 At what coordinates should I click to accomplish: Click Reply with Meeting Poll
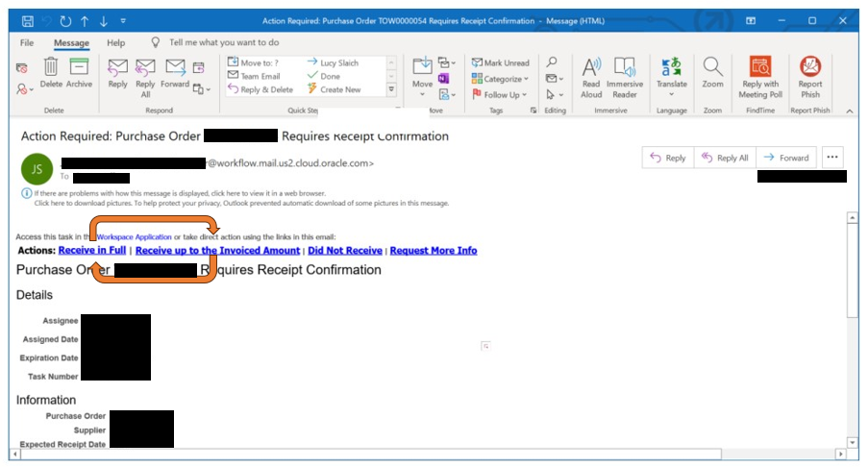click(760, 78)
